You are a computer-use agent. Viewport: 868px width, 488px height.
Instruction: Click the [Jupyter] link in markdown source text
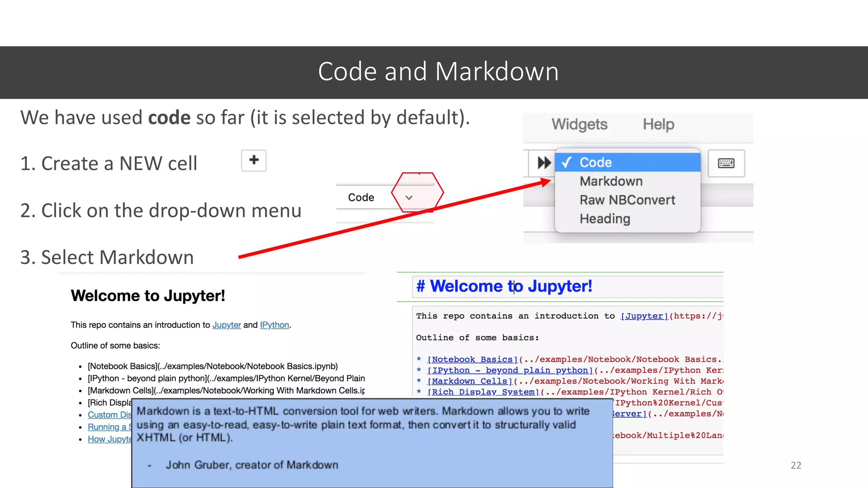644,316
